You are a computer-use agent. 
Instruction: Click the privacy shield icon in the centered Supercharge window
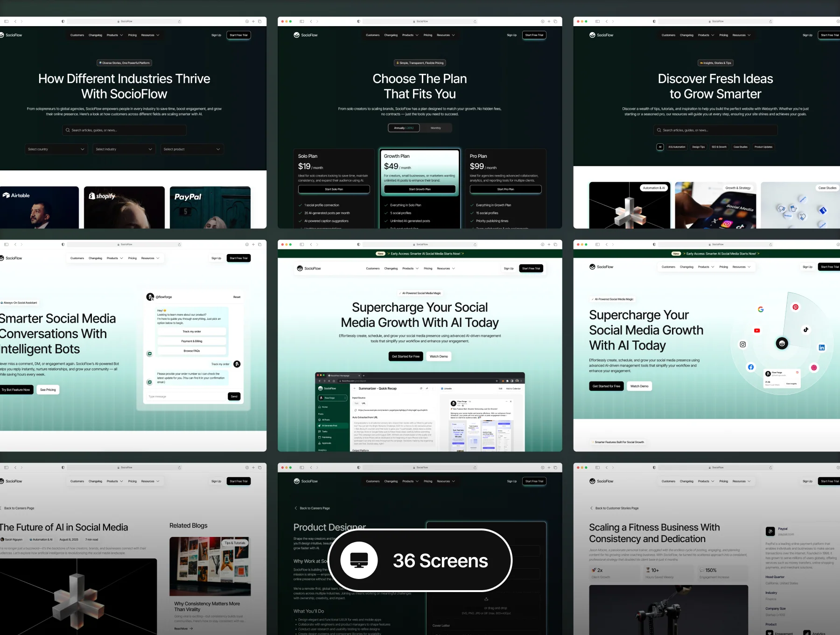pos(358,245)
